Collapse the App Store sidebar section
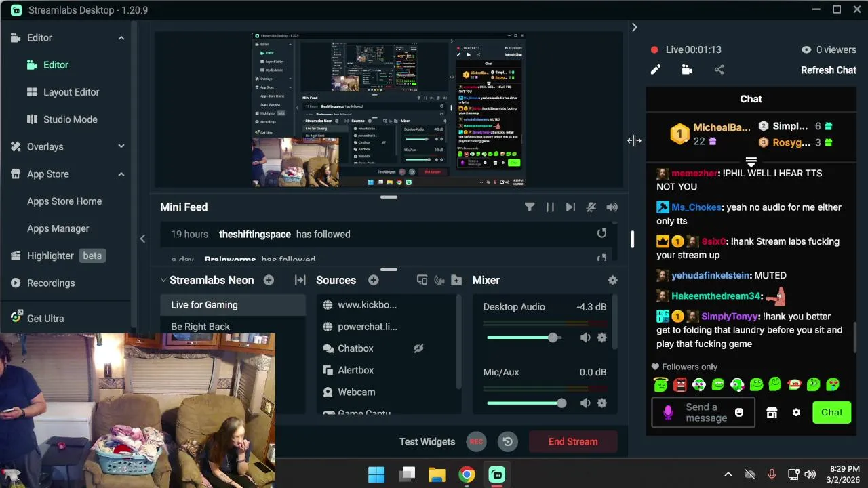Screen dimensions: 868x488 pos(121,174)
